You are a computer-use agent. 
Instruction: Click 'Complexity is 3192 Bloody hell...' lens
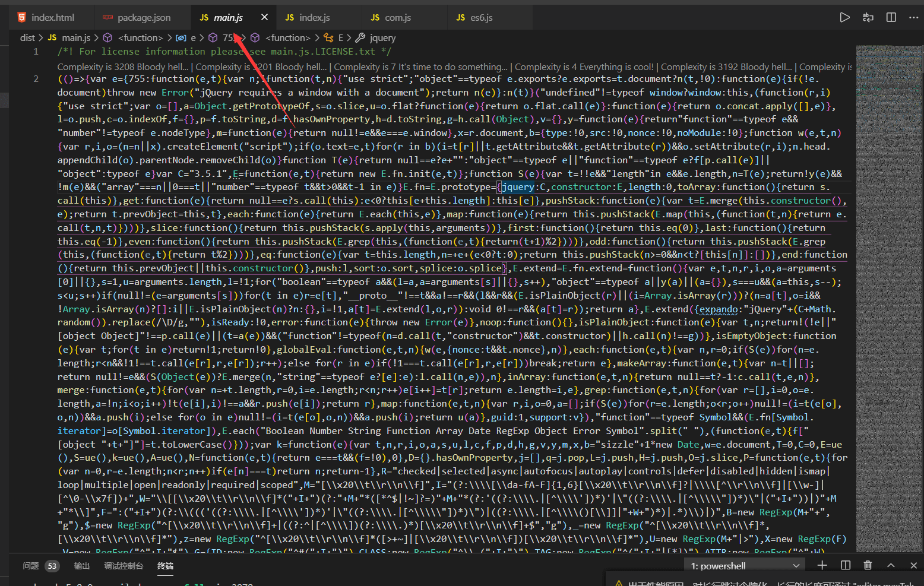pyautogui.click(x=726, y=66)
